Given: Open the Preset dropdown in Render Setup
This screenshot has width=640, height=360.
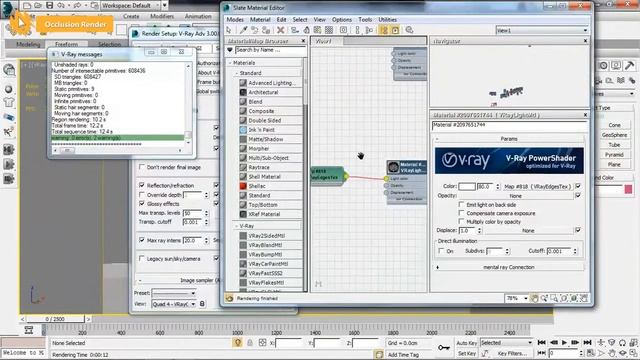Looking at the screenshot, I should coord(173,293).
